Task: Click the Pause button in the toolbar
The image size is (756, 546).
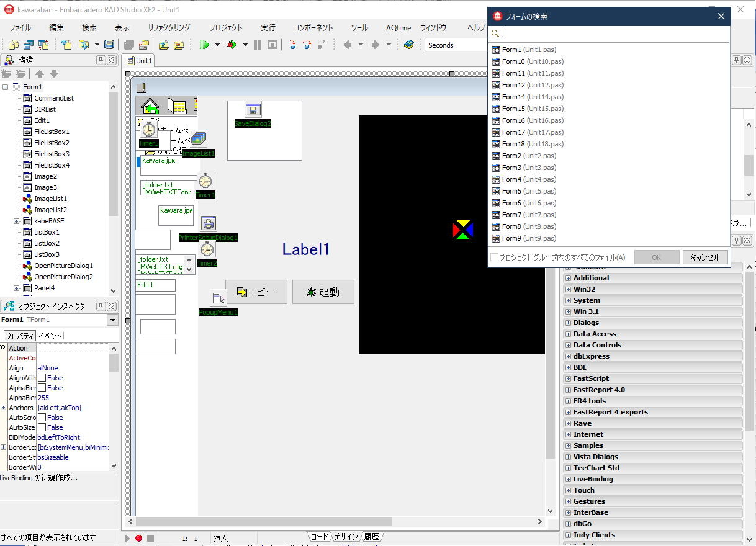Action: pos(258,45)
